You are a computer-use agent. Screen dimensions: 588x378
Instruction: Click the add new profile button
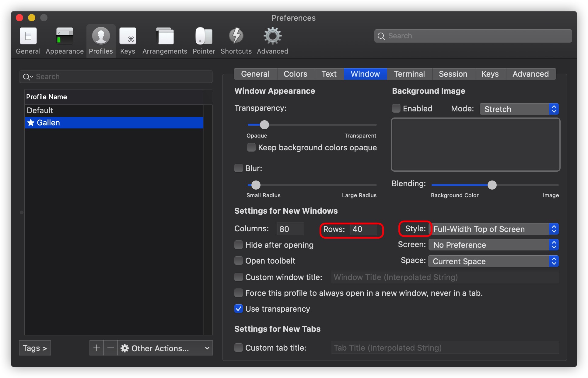[x=96, y=348]
